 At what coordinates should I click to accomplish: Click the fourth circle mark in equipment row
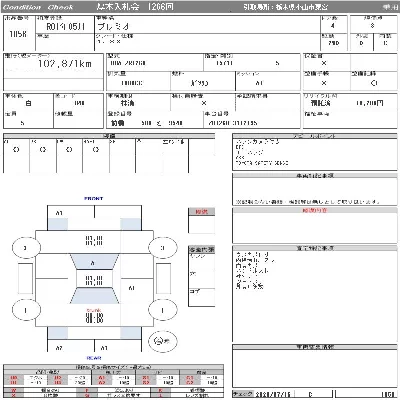pos(96,150)
